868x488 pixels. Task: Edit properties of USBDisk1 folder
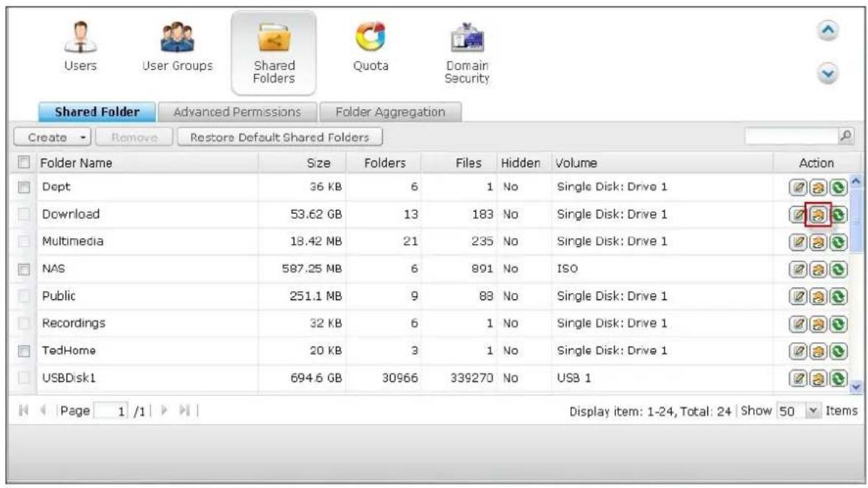point(798,378)
